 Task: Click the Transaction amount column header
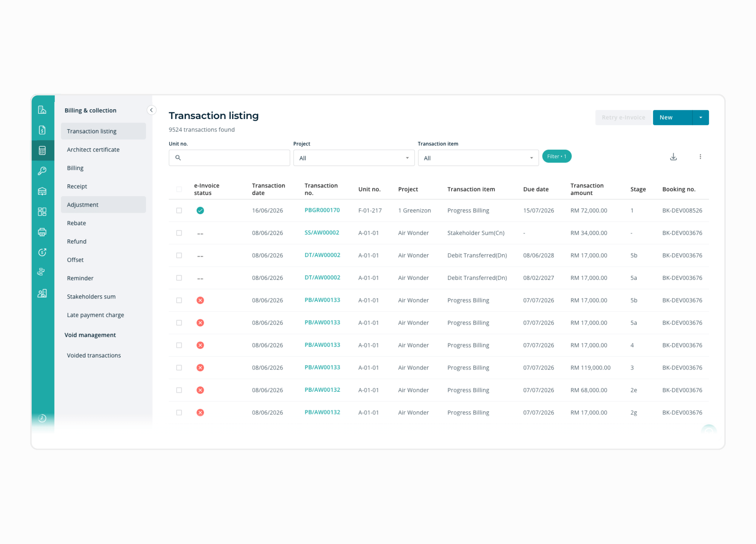(587, 189)
